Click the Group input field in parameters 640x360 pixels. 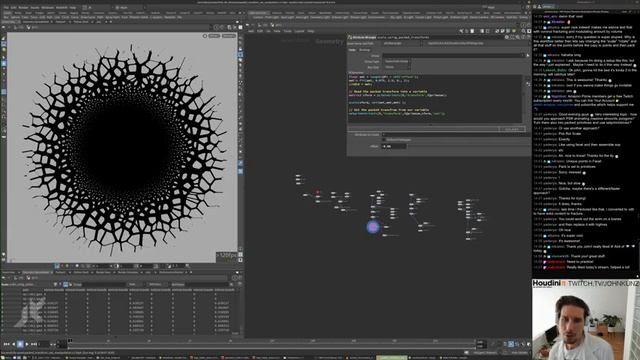451,56
